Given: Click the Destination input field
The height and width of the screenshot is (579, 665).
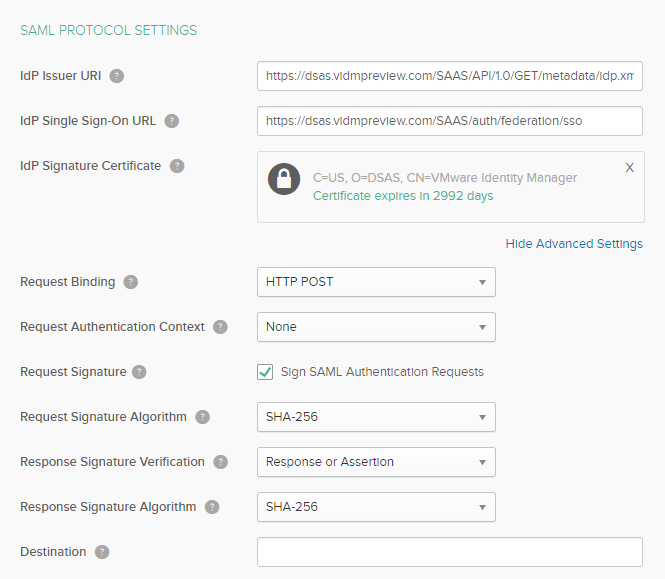Looking at the screenshot, I should click(x=449, y=552).
